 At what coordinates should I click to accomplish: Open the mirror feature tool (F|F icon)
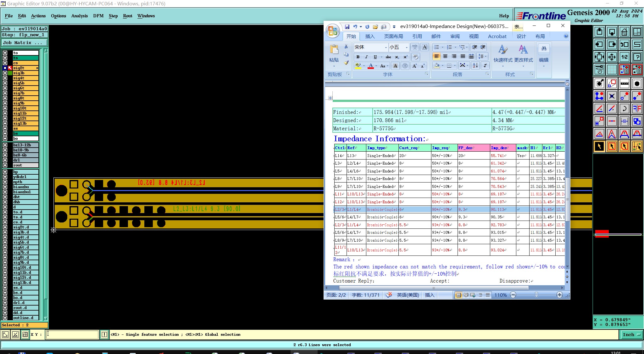(x=637, y=109)
